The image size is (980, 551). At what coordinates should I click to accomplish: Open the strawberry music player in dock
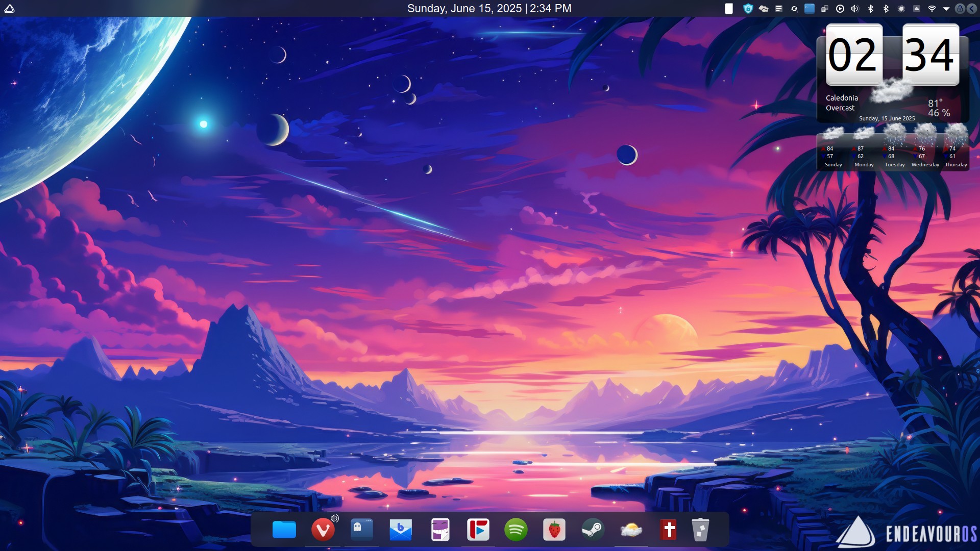click(x=555, y=530)
